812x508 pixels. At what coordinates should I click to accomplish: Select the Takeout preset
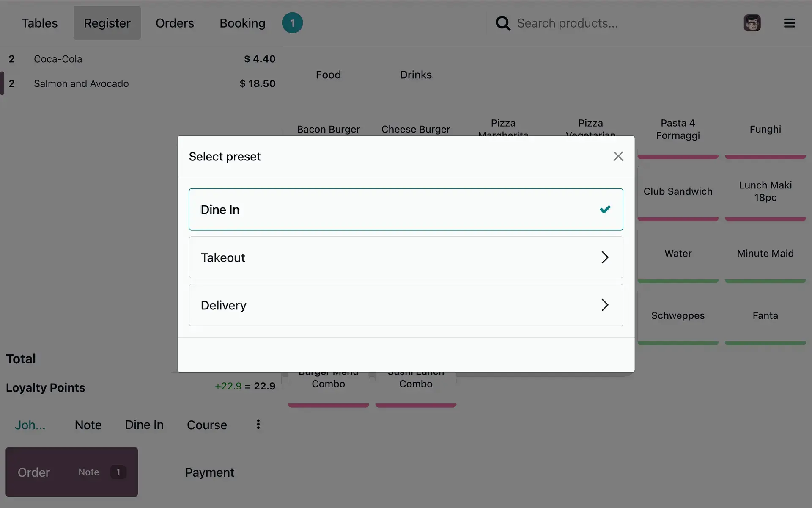pos(406,257)
